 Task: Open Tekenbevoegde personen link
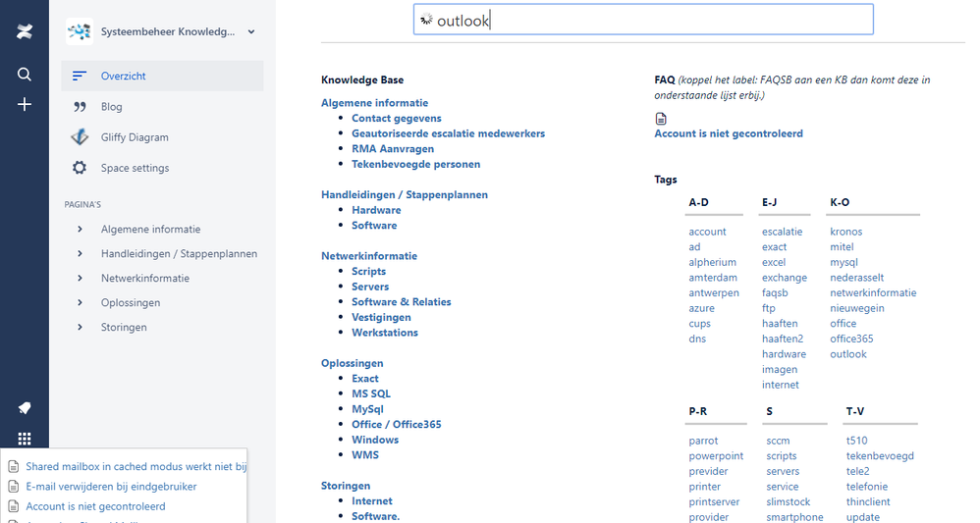[x=415, y=164]
